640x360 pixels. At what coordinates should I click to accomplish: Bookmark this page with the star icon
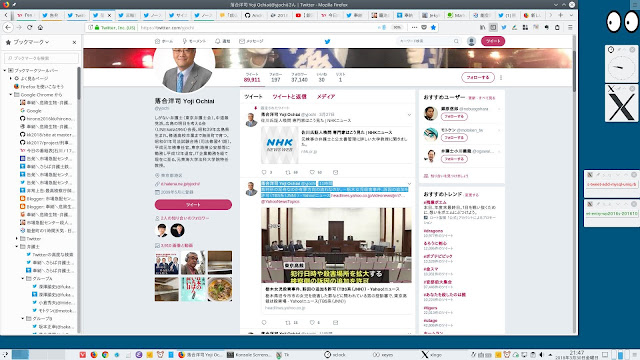[x=433, y=27]
